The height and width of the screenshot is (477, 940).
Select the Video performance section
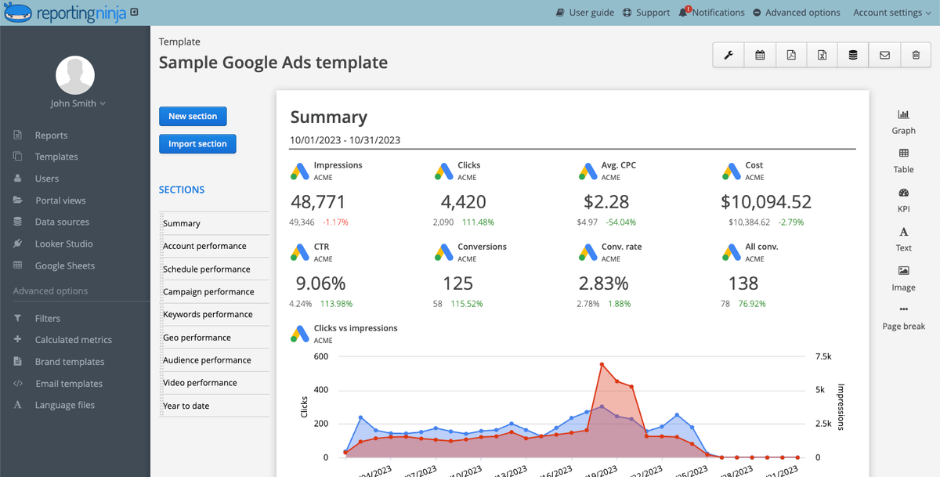[215, 382]
